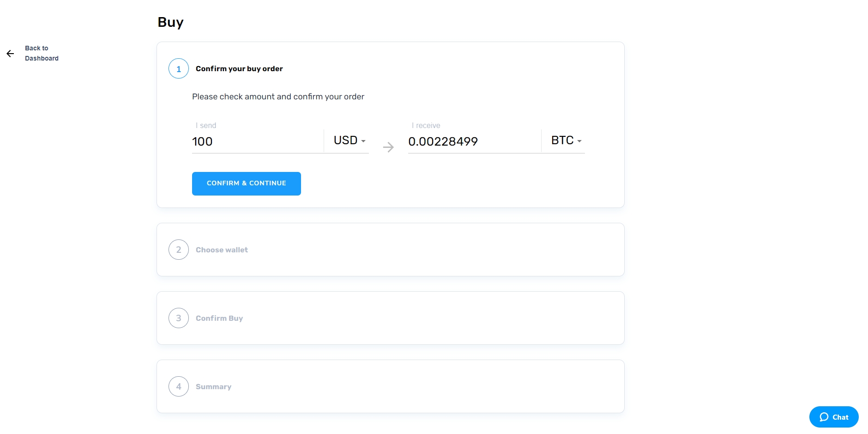Viewport: 868px width, 434px height.
Task: Click the conversion arrow between fields
Action: 388,147
